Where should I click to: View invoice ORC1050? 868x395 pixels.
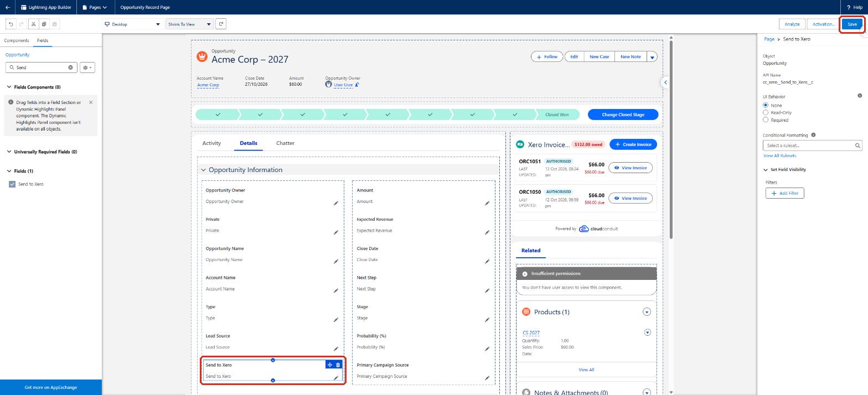[x=631, y=198]
